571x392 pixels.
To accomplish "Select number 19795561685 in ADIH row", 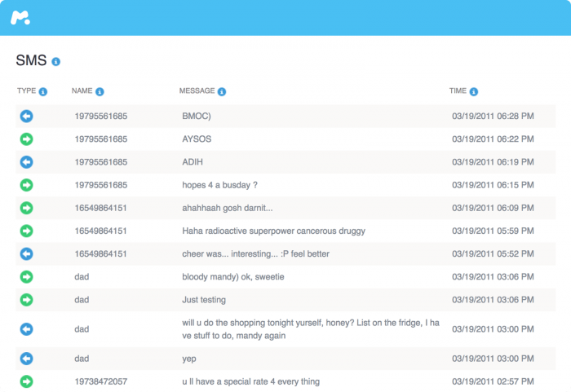I will (101, 162).
